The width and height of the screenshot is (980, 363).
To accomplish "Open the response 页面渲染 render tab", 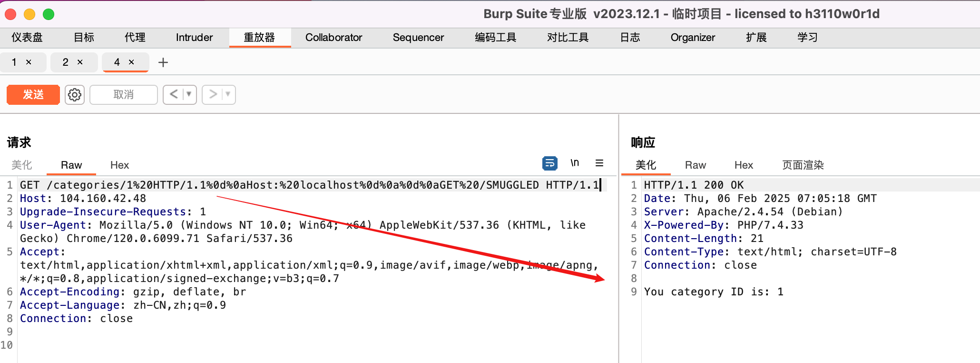I will pos(803,165).
